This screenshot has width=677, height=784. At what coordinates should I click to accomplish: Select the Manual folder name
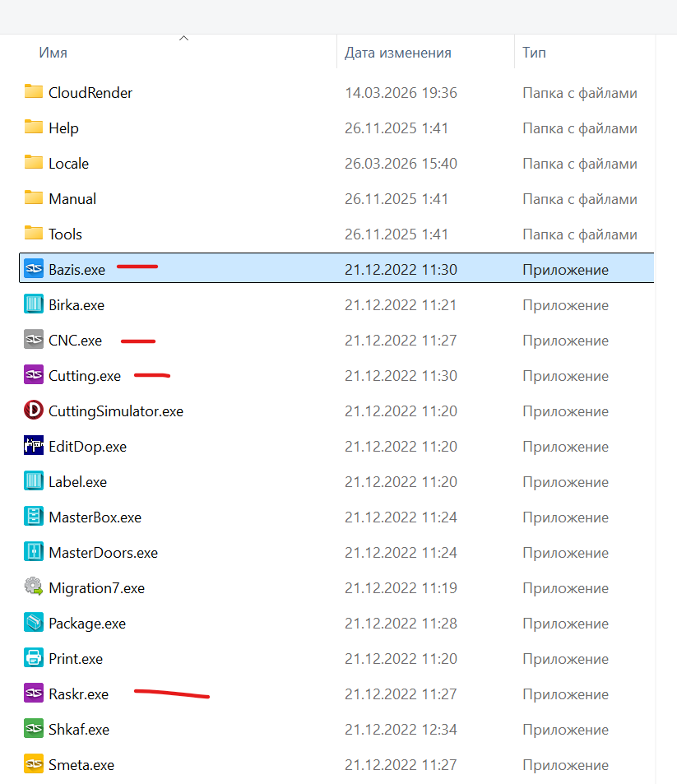point(72,199)
